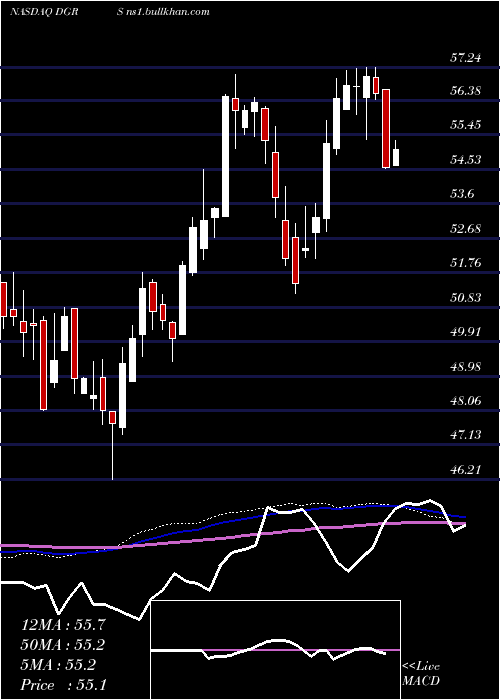
Task: Click the ns1.bullkhan.com source text
Action: [168, 12]
